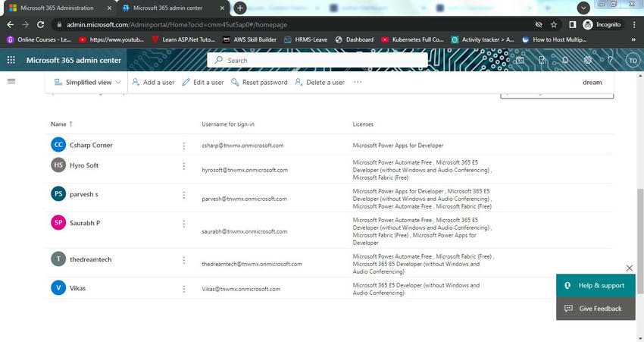Viewport: 644px width, 342px height.
Task: Open more actions for parvesh s
Action: 184,195
